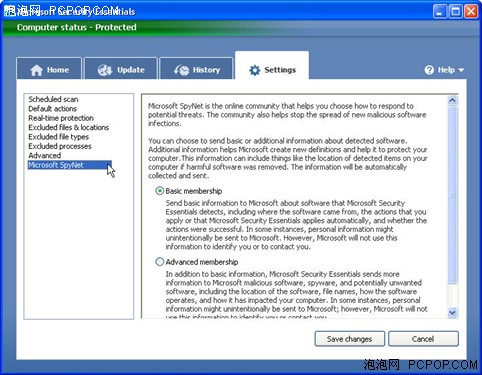Select Default actions in settings list

53,109
